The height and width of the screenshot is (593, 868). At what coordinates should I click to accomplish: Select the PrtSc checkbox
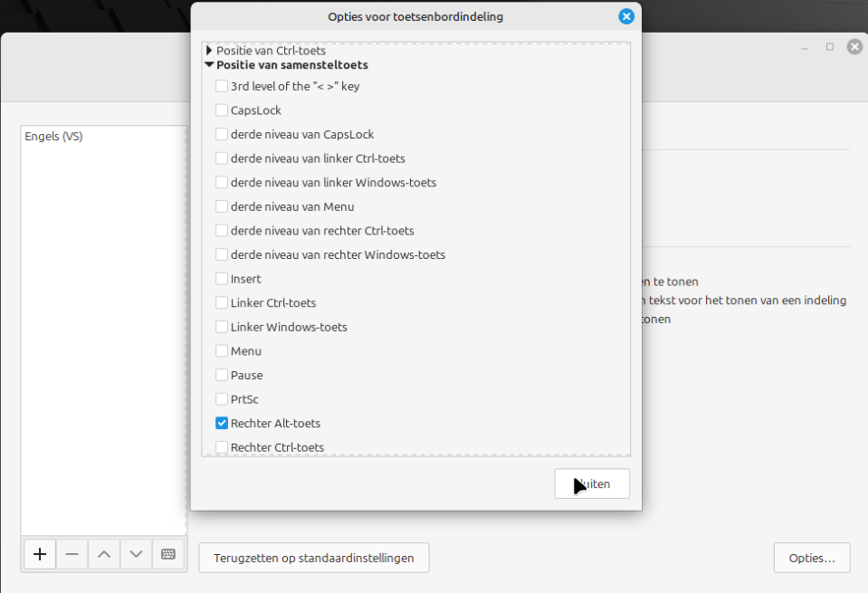[x=222, y=399]
